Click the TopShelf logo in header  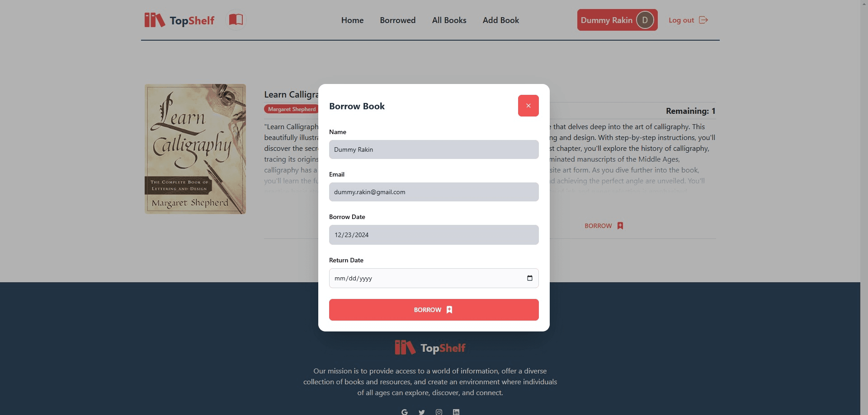pyautogui.click(x=179, y=20)
